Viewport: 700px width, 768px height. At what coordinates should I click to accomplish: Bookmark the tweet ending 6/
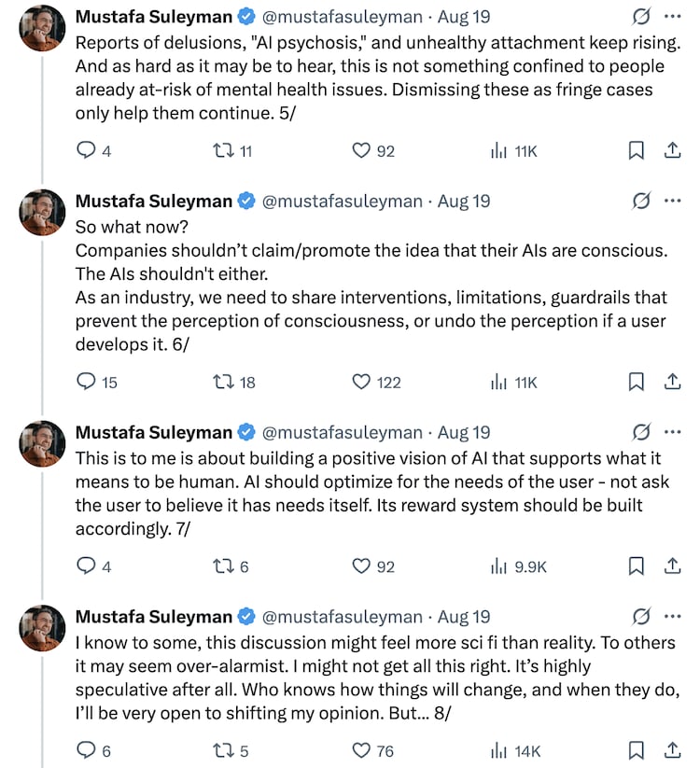[x=636, y=382]
